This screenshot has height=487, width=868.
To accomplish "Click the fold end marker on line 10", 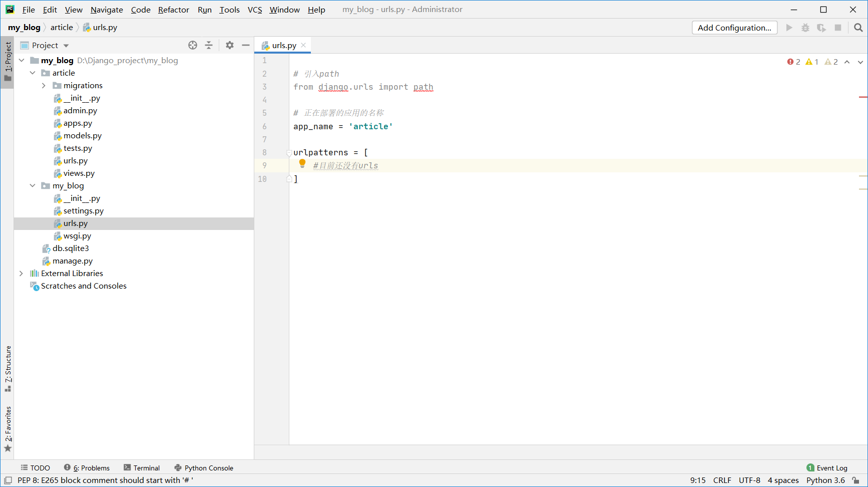I will coord(289,179).
